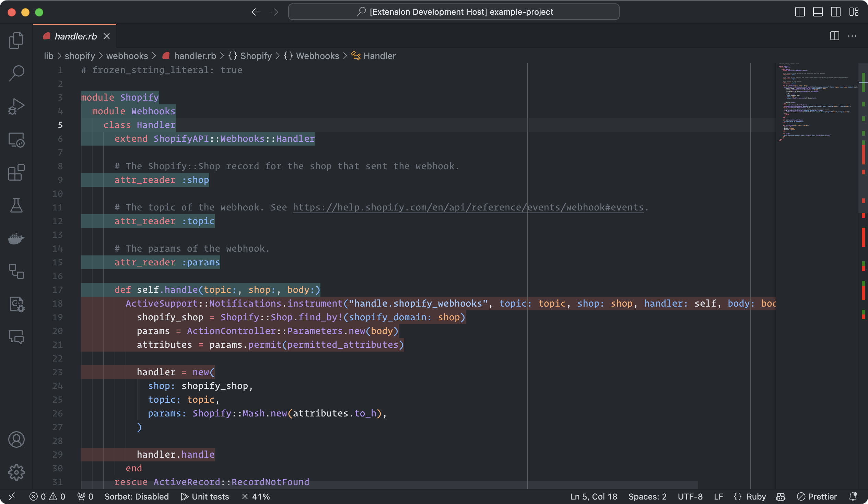This screenshot has height=504, width=868.
Task: Open the Search view in activity bar
Action: tap(16, 73)
